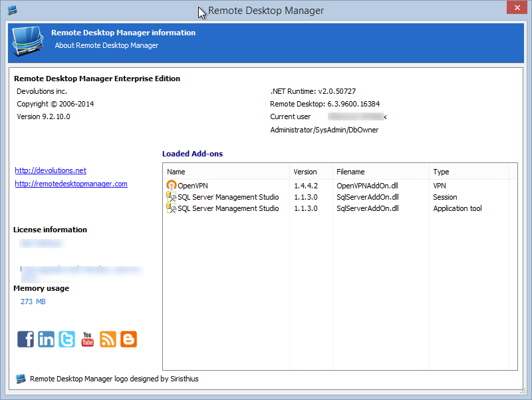Click the 1.4.4.2 version cell
Screen dimensions: 532x400
click(x=306, y=186)
